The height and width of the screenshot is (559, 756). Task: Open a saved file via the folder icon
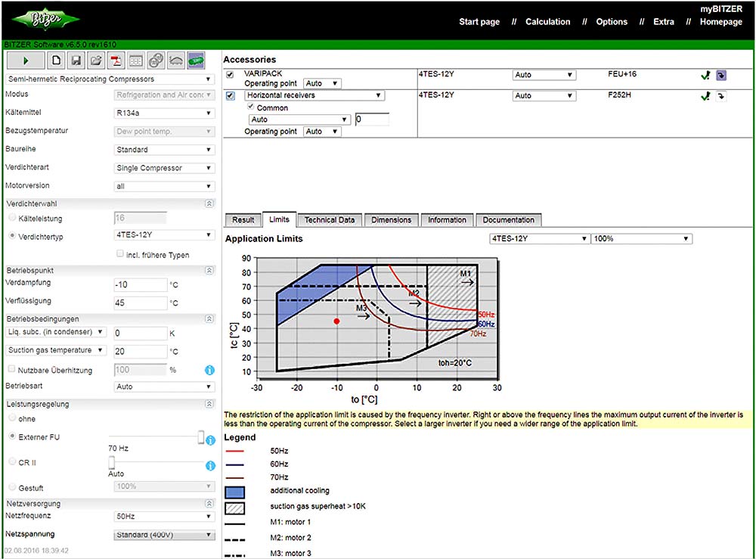pyautogui.click(x=96, y=61)
